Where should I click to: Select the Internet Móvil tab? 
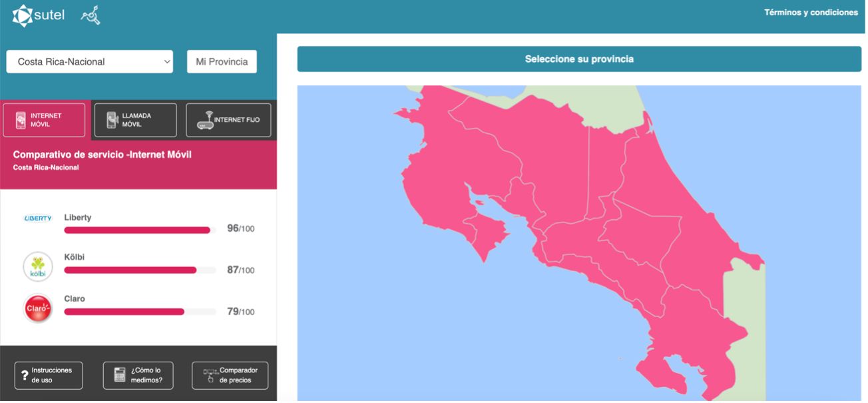44,120
